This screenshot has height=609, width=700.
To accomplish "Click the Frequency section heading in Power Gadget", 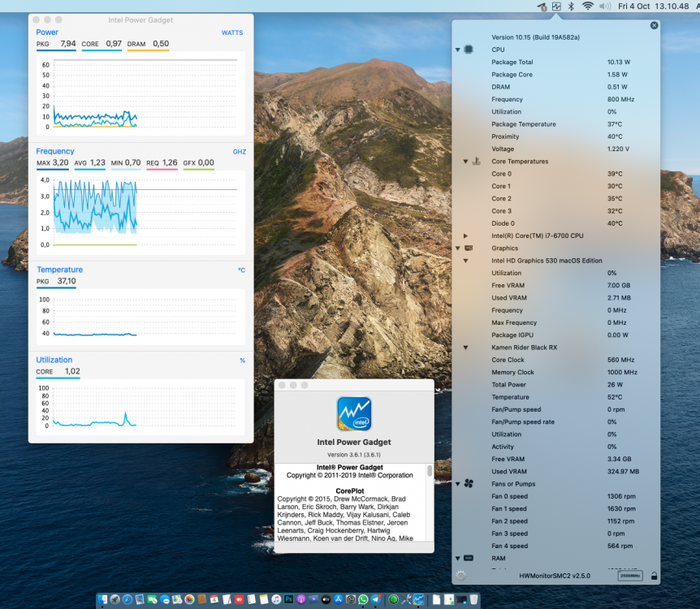I will 55,151.
